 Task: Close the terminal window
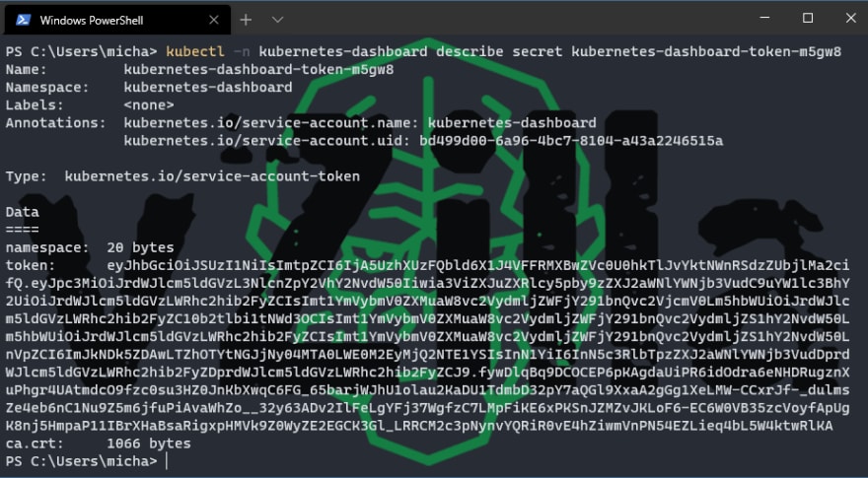coord(851,18)
